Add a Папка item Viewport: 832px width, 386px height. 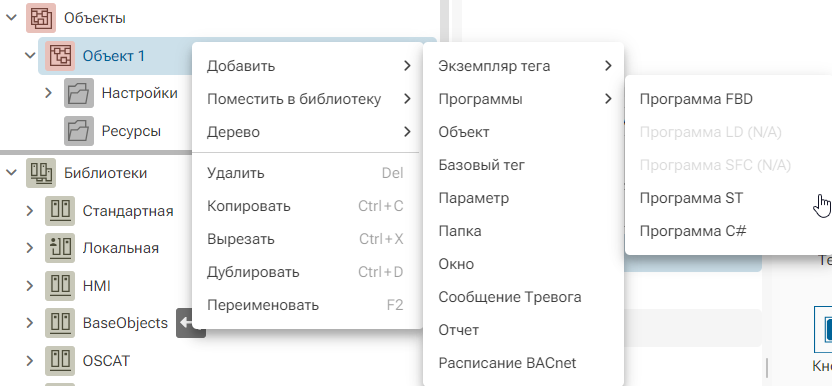(x=523, y=231)
